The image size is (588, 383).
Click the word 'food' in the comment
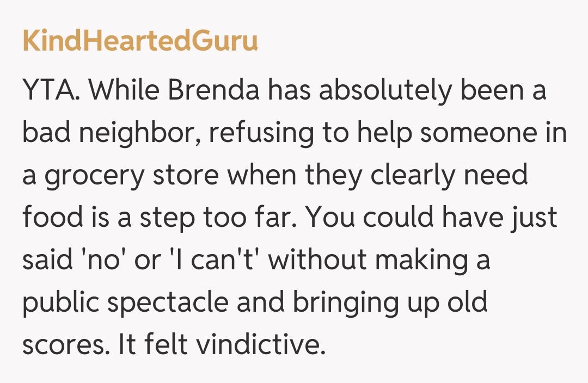[x=52, y=218]
